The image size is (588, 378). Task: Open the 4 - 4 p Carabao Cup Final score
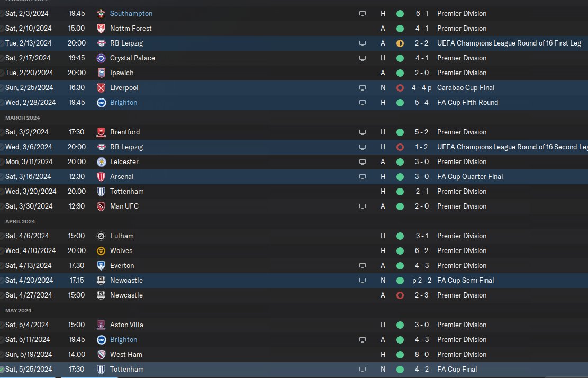pos(421,88)
